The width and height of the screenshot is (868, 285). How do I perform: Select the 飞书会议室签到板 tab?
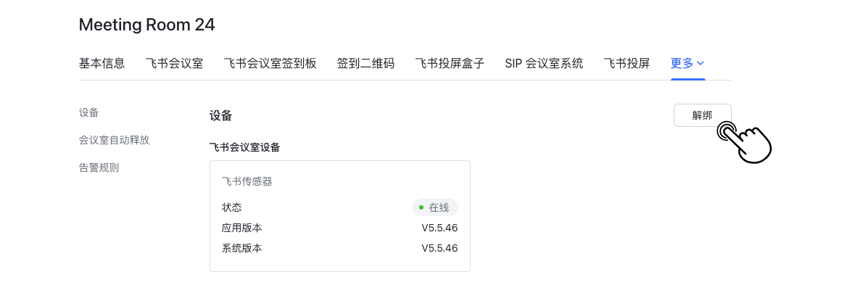pyautogui.click(x=270, y=63)
